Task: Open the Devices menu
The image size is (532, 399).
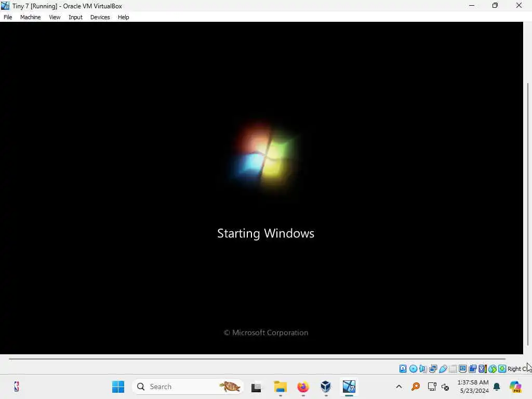Action: 100,17
